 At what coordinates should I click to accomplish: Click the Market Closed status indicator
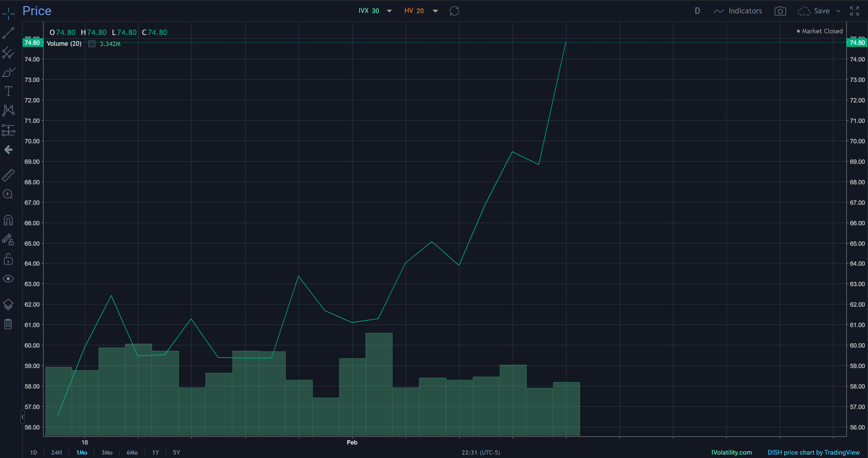819,31
